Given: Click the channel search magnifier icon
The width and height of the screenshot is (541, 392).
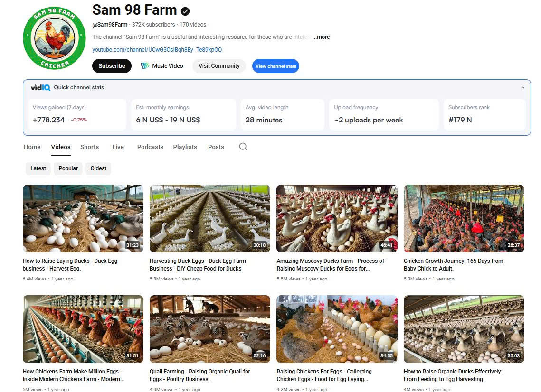Looking at the screenshot, I should tap(243, 147).
